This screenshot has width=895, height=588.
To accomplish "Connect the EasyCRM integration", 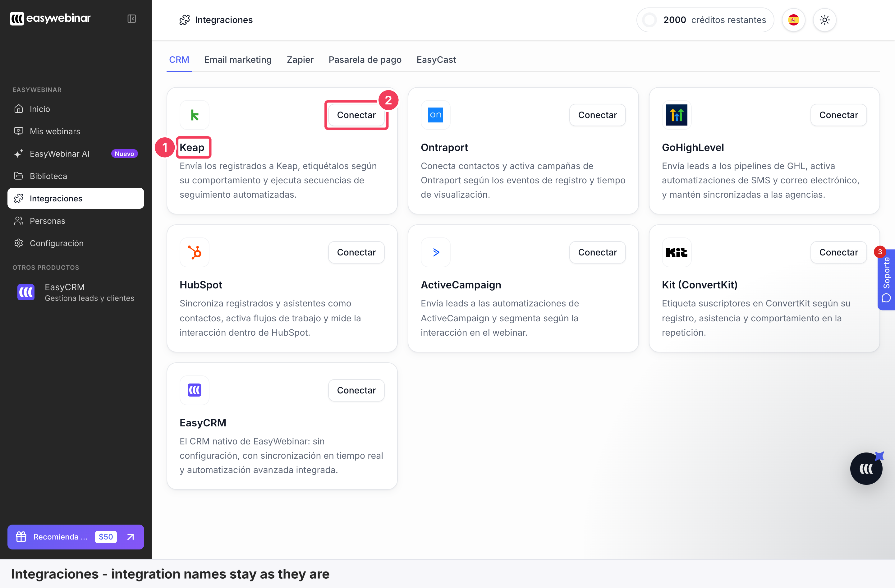I will (x=356, y=390).
